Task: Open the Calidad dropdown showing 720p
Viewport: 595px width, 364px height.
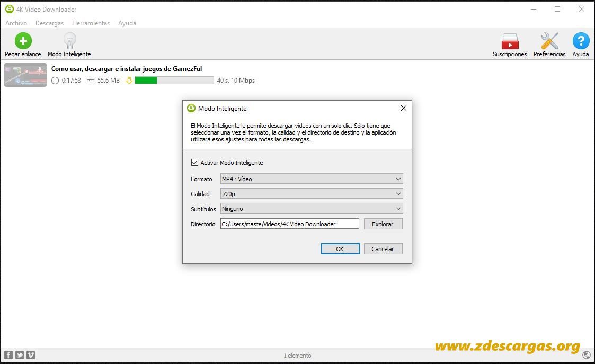Action: (x=311, y=193)
